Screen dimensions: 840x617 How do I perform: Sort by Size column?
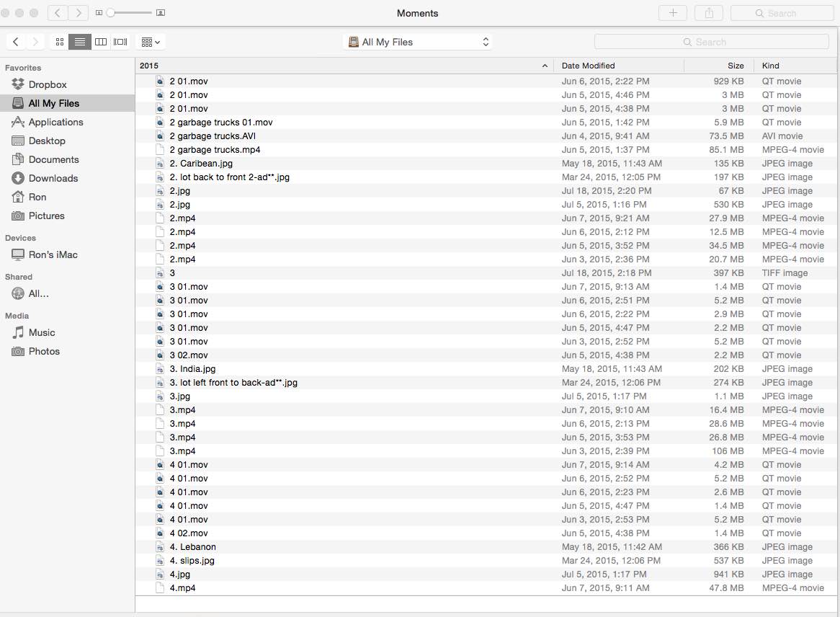coord(719,66)
